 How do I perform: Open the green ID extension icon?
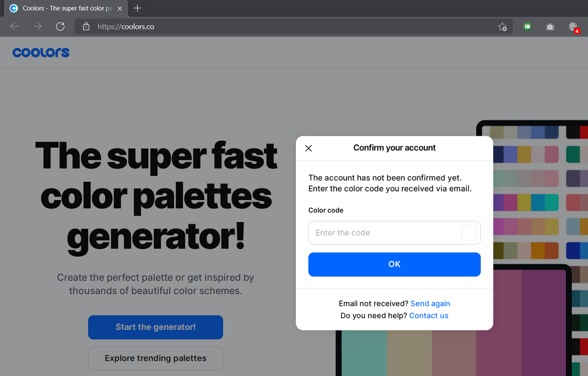tap(527, 26)
